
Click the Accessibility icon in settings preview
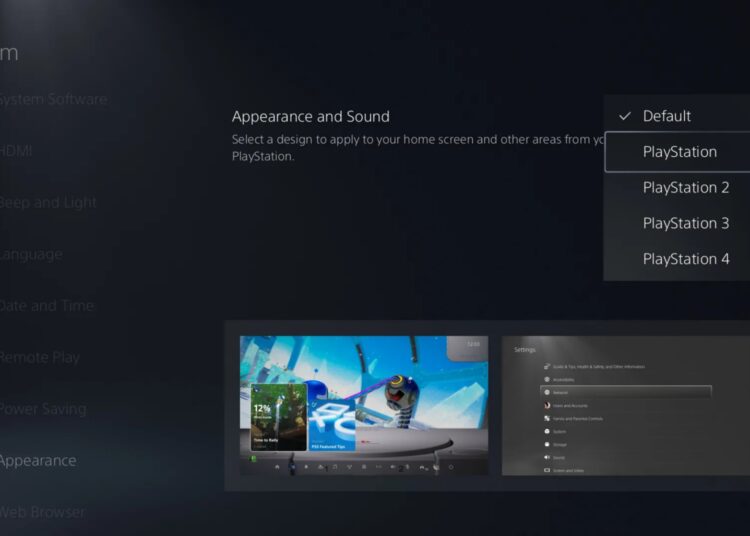(x=546, y=380)
